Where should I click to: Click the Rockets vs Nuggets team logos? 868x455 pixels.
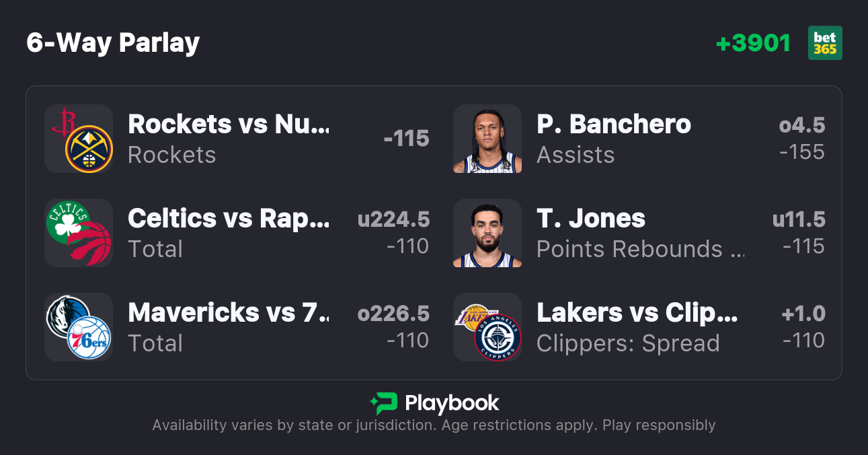coord(79,139)
